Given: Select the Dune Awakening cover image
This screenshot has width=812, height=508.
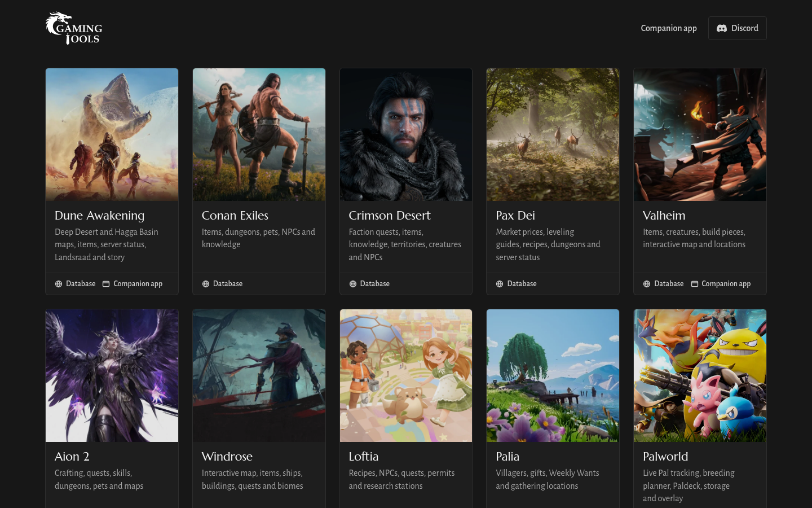Looking at the screenshot, I should (x=112, y=135).
